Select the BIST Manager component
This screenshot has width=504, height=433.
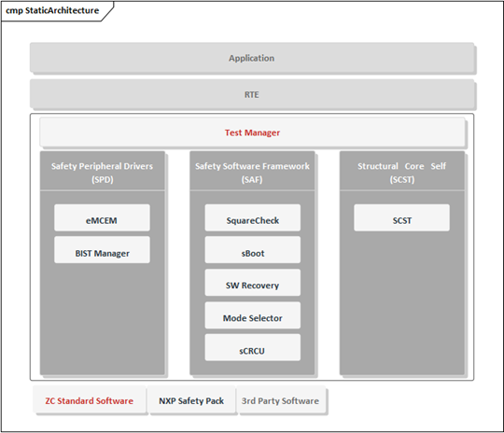pyautogui.click(x=102, y=250)
